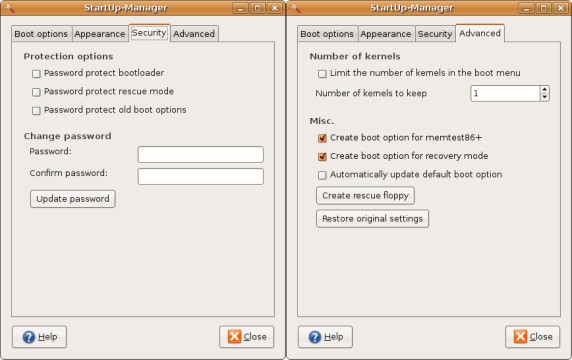
Task: Open Help in the right window
Action: pos(325,337)
